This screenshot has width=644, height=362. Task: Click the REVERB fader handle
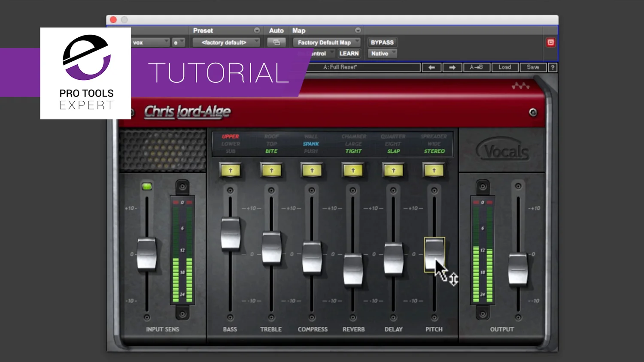point(353,270)
